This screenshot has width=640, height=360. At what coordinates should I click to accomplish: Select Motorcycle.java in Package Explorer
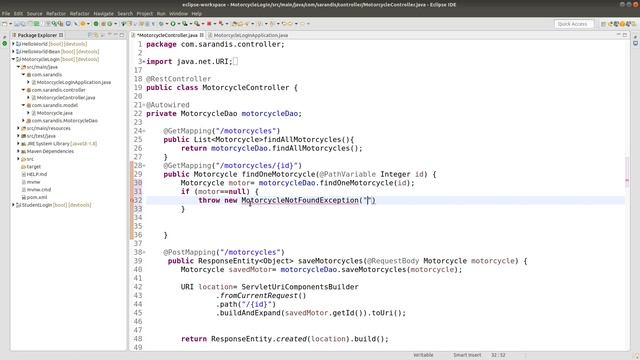tap(54, 113)
